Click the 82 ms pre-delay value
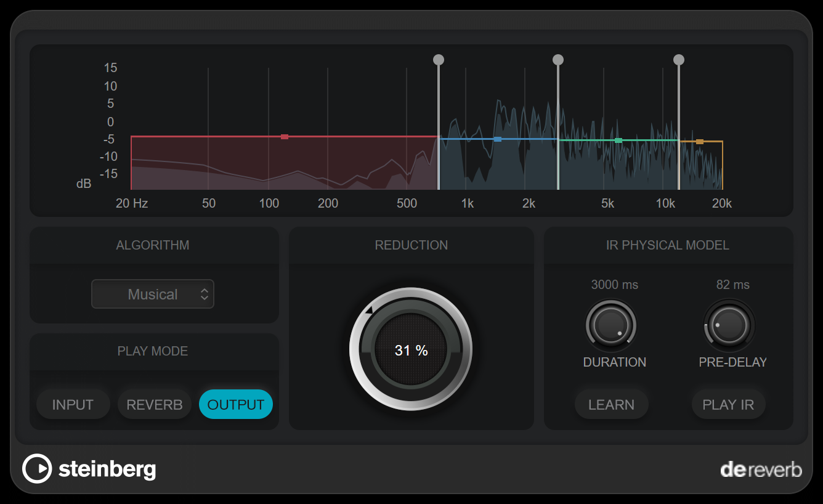 pyautogui.click(x=733, y=285)
